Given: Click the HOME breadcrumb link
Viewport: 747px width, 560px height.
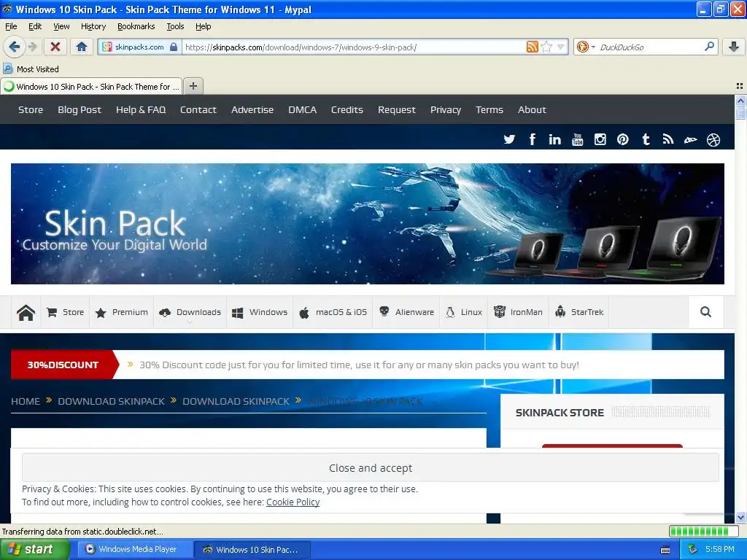Looking at the screenshot, I should [x=26, y=401].
